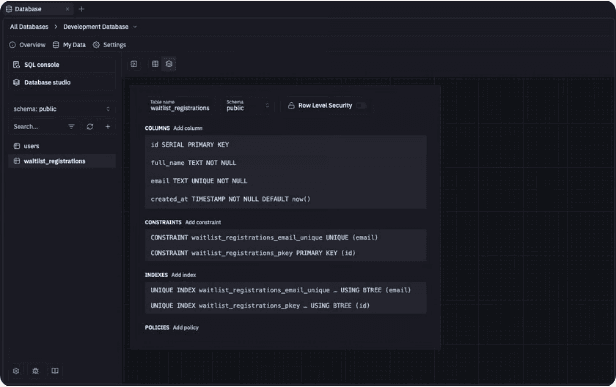The image size is (616, 387).
Task: Open the documentation book icon
Action: 55,371
